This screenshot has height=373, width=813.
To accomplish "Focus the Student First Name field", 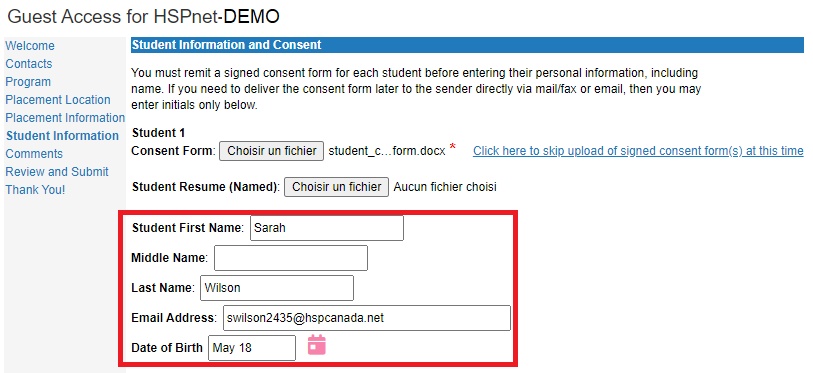I will pos(327,228).
